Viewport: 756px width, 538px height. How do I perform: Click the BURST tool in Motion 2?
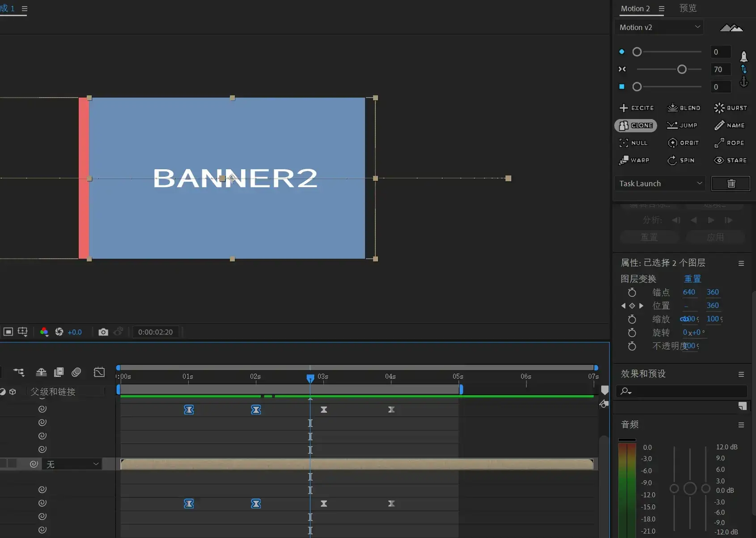pos(731,108)
